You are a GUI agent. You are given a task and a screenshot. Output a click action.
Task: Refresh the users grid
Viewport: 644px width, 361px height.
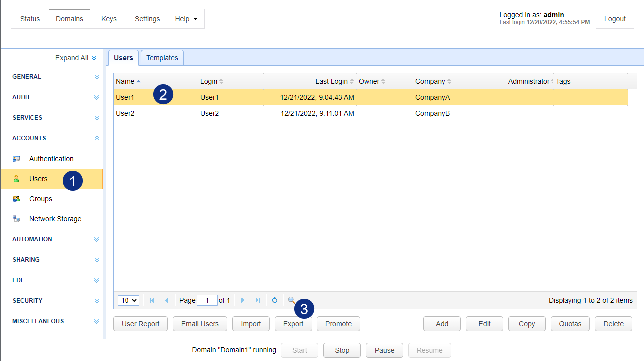click(x=275, y=300)
